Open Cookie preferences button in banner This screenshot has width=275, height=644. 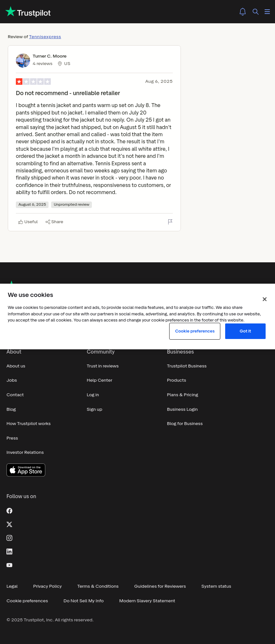pyautogui.click(x=195, y=331)
